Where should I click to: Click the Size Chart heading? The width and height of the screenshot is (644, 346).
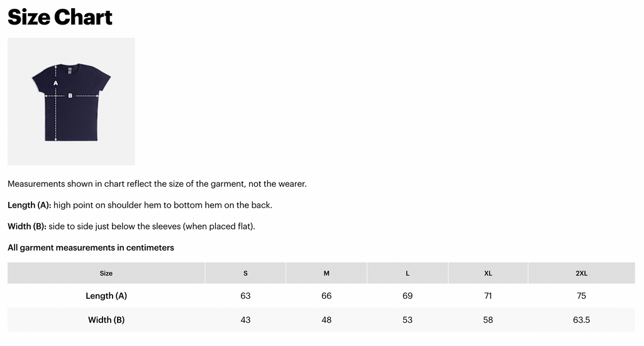point(60,17)
